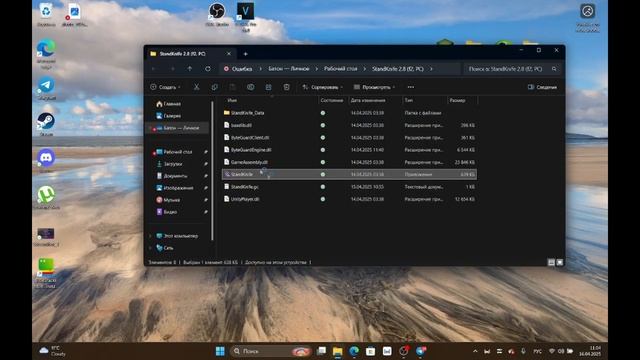Click the Refresh button in navigation bar
Image resolution: width=640 pixels, height=360 pixels.
208,69
